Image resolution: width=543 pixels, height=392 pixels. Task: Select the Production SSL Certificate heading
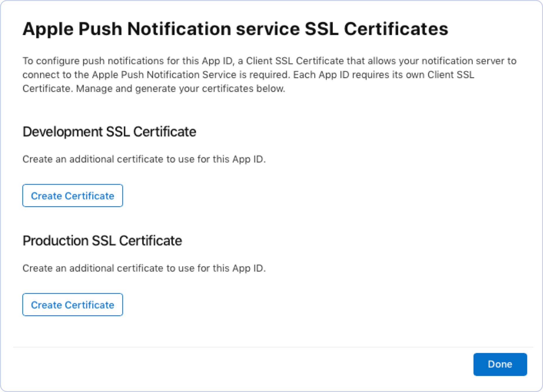(102, 241)
